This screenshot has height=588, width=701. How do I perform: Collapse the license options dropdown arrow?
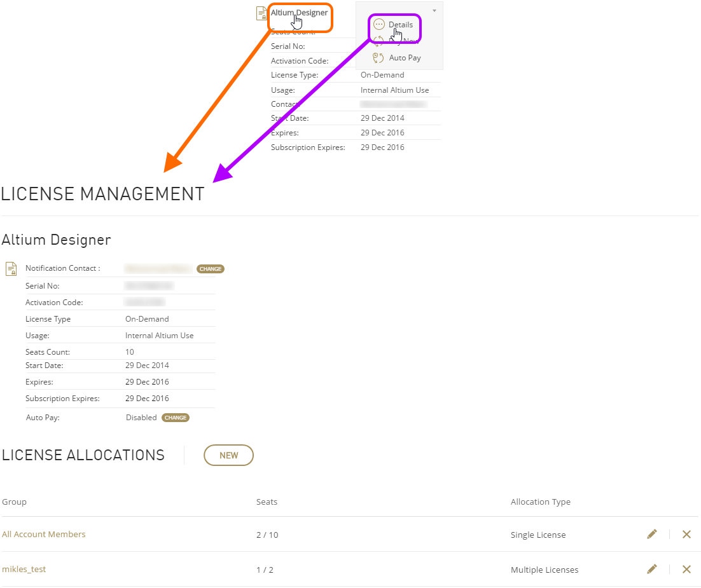tap(434, 10)
